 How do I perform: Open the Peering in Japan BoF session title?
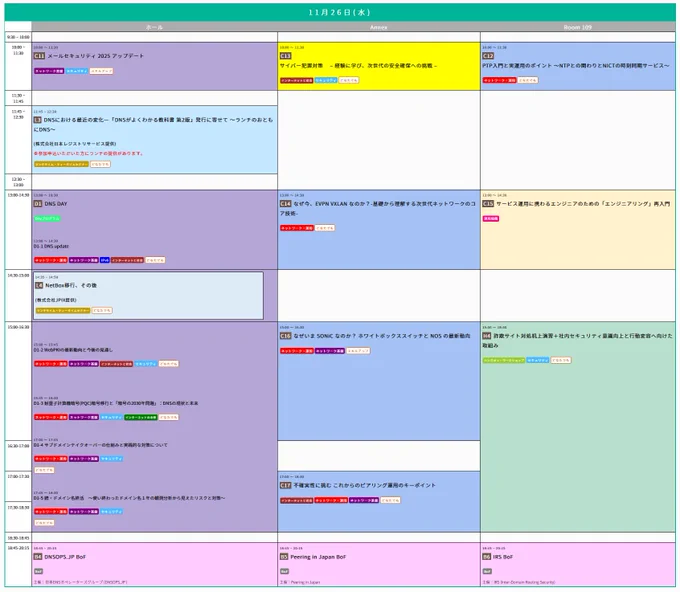pos(318,557)
